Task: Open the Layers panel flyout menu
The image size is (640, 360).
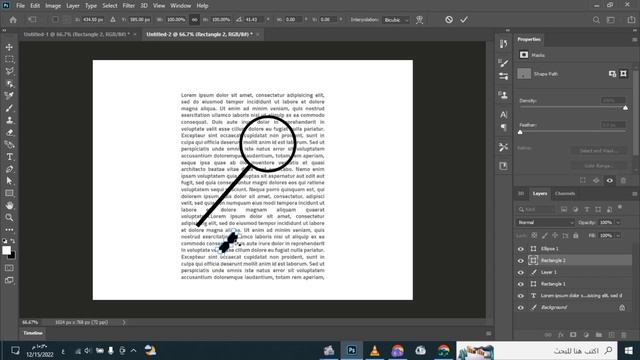Action: [x=634, y=194]
